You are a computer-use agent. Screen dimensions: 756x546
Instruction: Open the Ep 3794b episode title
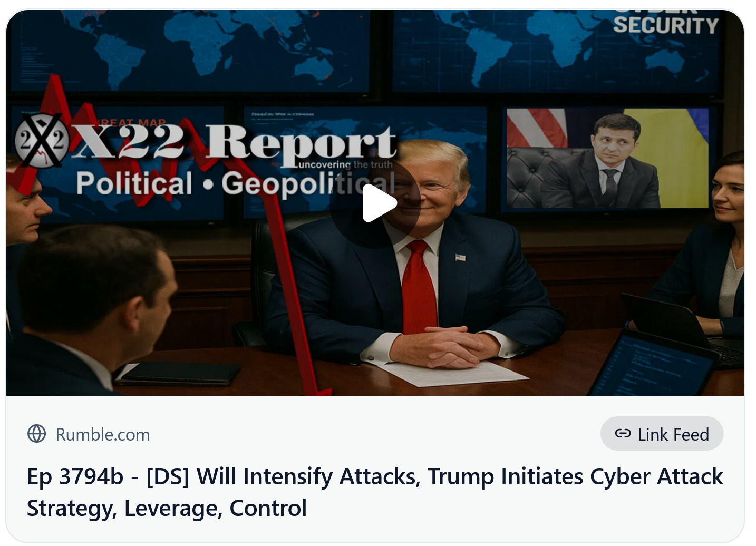tap(375, 492)
